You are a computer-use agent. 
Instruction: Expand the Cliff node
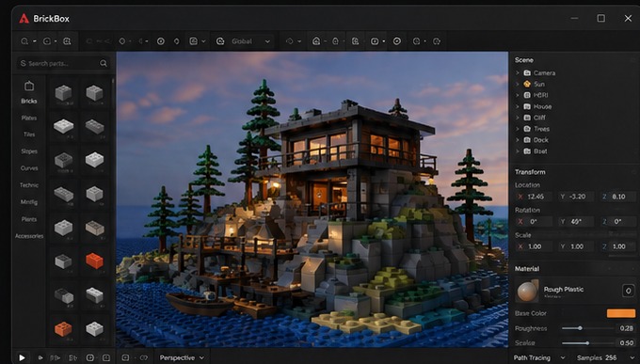[x=518, y=118]
